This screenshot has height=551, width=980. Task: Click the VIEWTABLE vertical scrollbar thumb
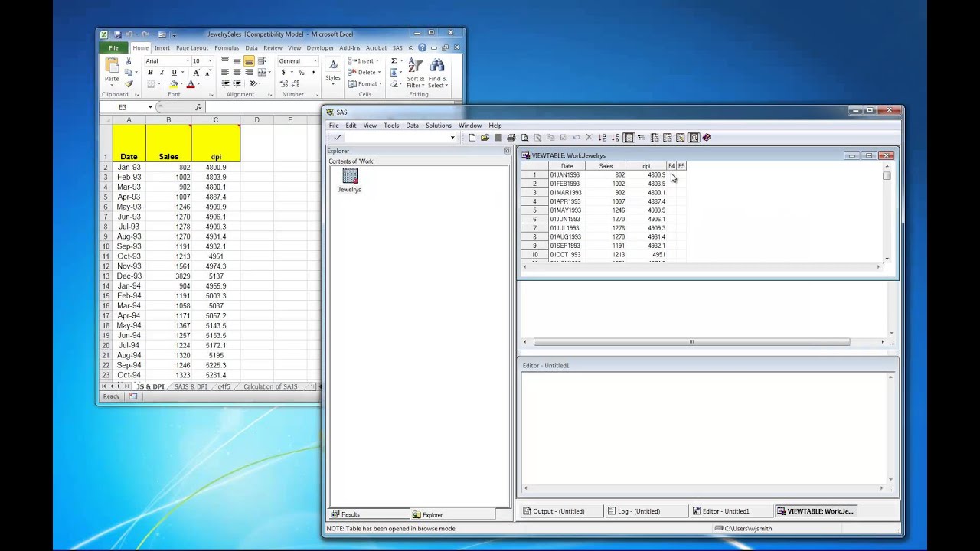[887, 176]
